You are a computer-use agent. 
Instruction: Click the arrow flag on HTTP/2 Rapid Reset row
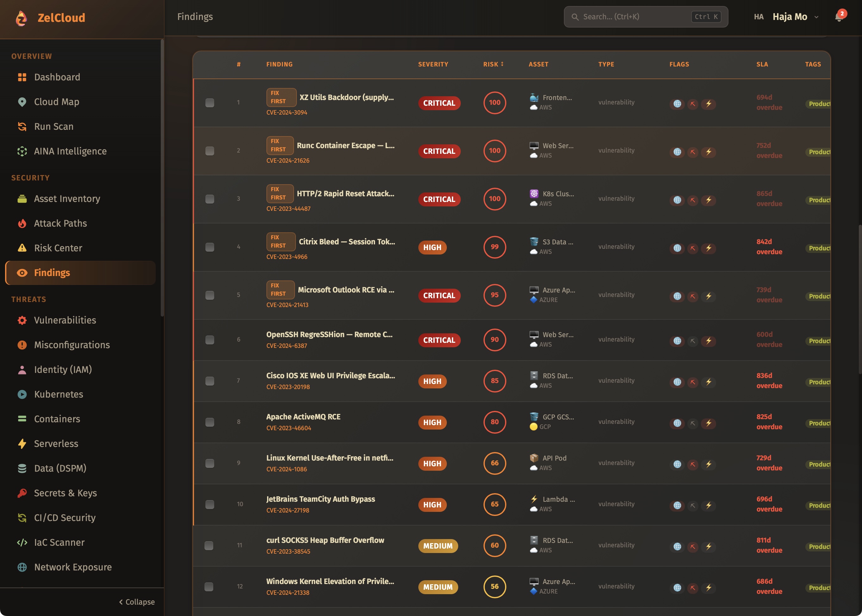pyautogui.click(x=692, y=200)
